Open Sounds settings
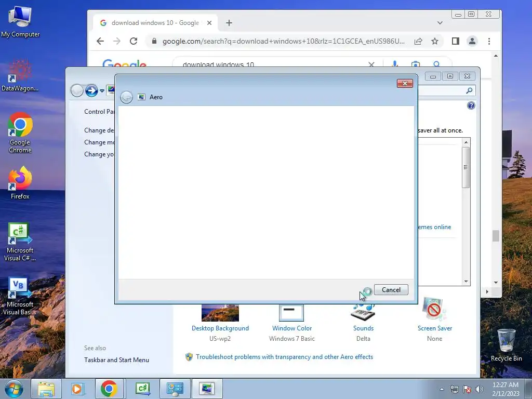 [x=363, y=328]
